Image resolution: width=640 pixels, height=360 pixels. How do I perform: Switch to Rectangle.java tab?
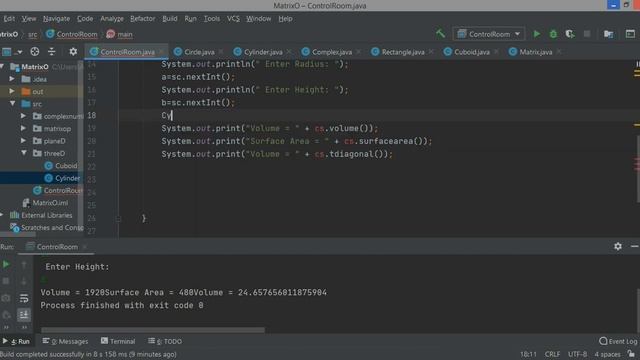click(x=402, y=52)
